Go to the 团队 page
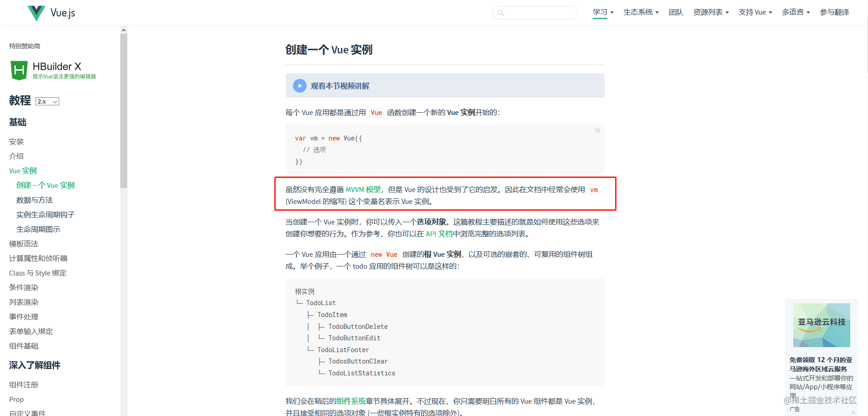The height and width of the screenshot is (416, 868). pos(676,12)
